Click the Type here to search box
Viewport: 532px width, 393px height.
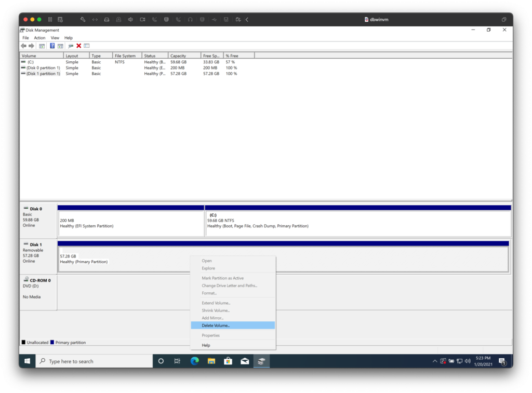coord(94,361)
